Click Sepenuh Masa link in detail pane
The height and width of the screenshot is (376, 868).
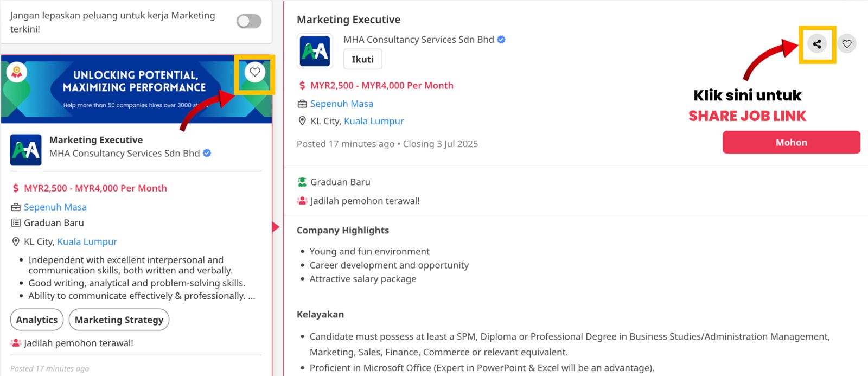tap(342, 104)
